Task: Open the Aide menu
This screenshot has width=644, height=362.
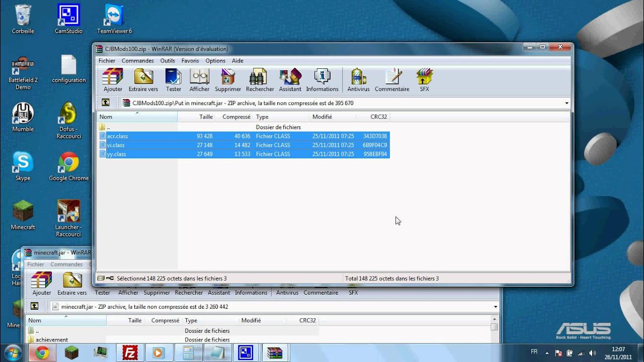Action: [237, 61]
